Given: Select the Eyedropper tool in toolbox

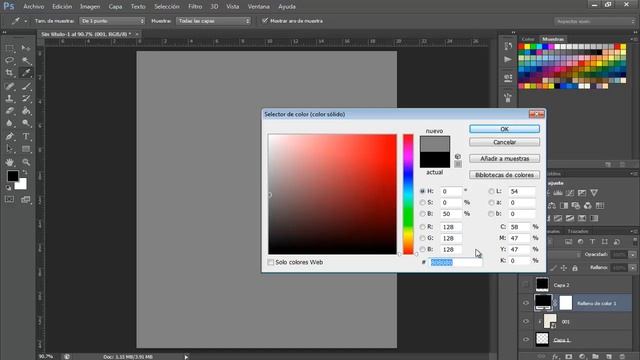Looking at the screenshot, I should point(26,73).
